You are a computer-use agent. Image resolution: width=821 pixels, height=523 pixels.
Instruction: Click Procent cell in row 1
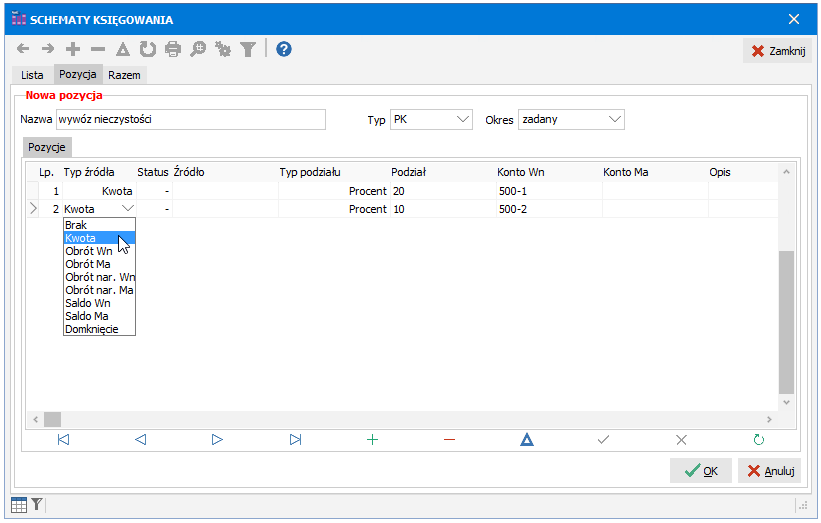click(334, 191)
